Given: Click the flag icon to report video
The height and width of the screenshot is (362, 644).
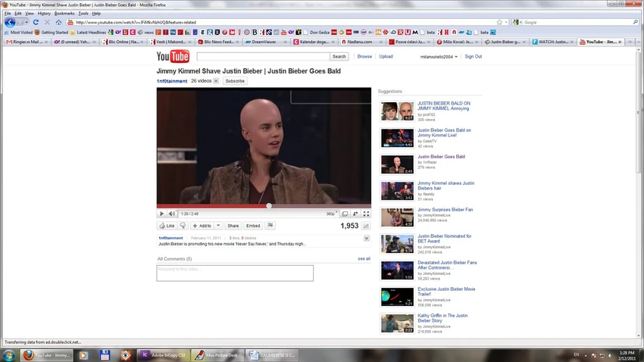Looking at the screenshot, I should click(270, 226).
